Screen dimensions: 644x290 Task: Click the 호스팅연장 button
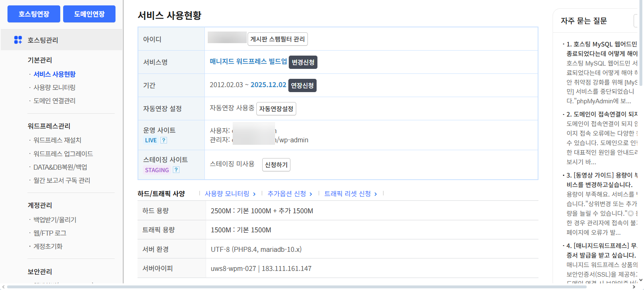(34, 14)
